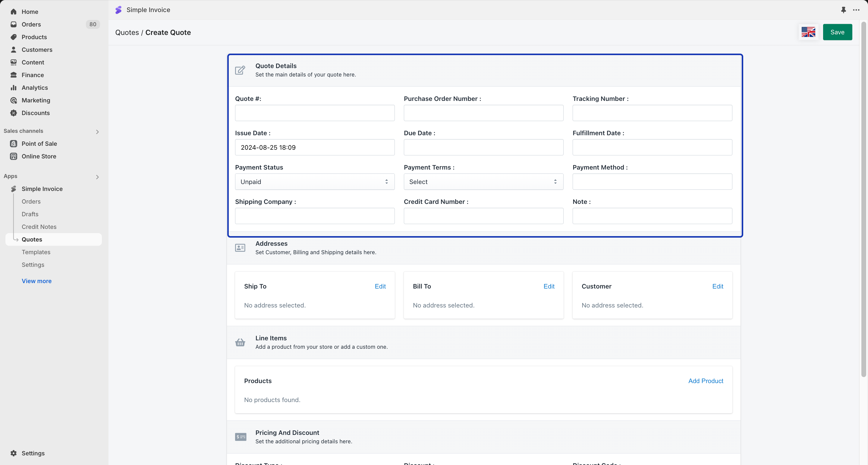Click the green Save button
Screen dimensions: 868x465
[x=837, y=32]
